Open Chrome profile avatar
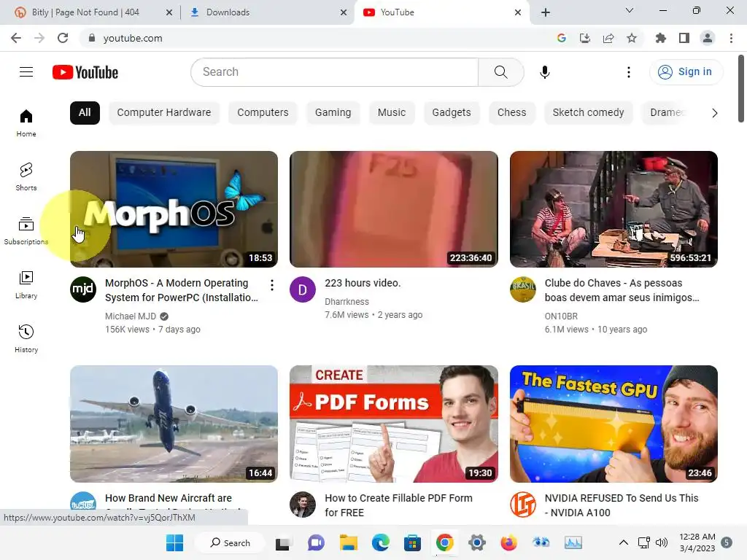The height and width of the screenshot is (560, 747). [708, 38]
